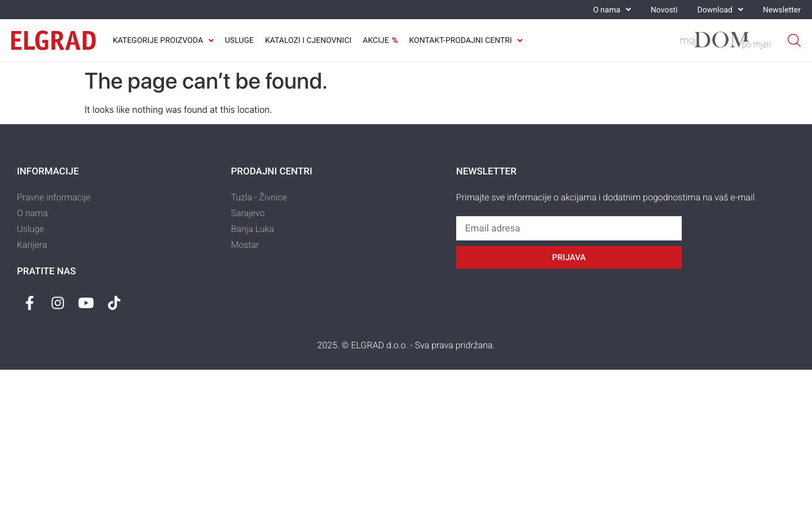Expand the O nama dropdown arrow

coord(628,10)
